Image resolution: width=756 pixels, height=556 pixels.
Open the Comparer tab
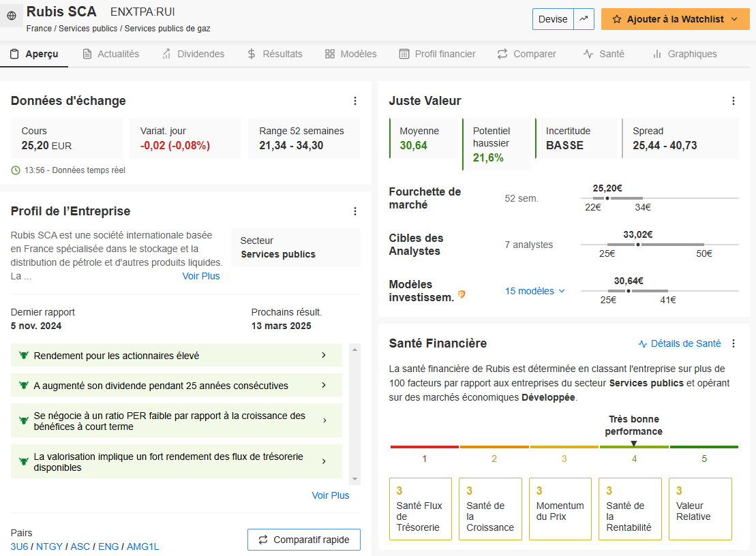click(x=526, y=54)
